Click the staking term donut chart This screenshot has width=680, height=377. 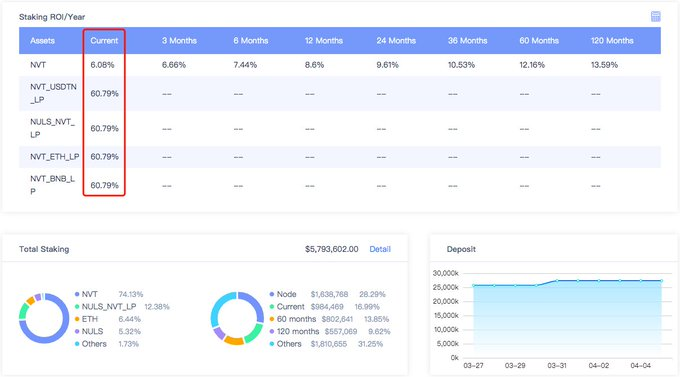[237, 318]
